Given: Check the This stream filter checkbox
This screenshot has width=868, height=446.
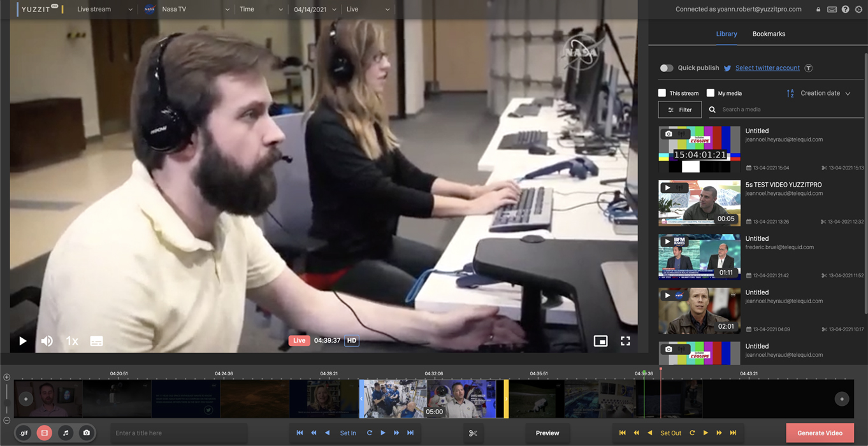Looking at the screenshot, I should [662, 92].
